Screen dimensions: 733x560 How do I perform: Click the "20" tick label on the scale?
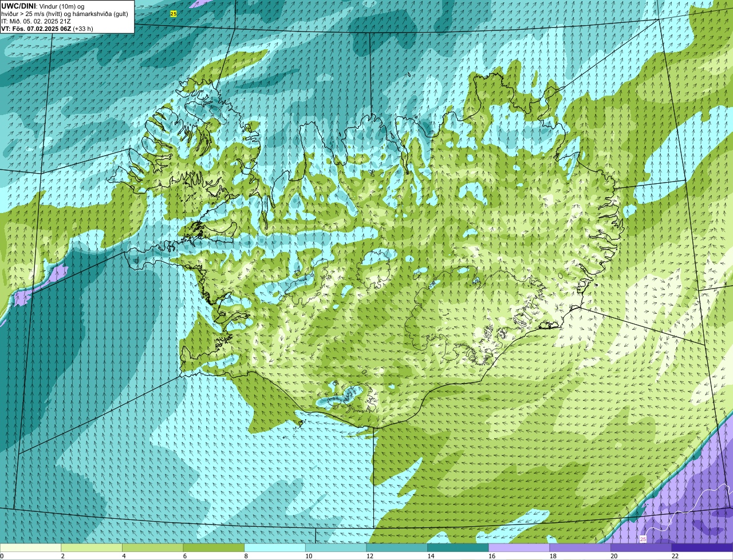click(x=614, y=556)
